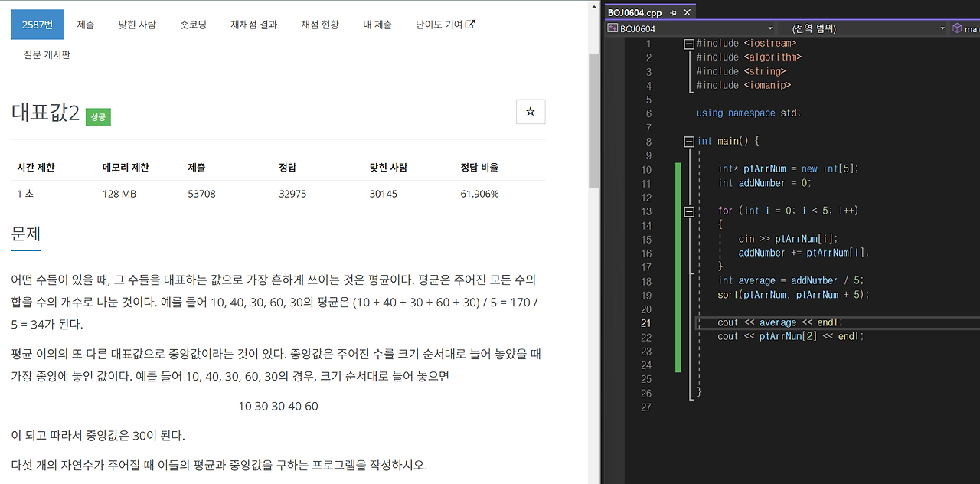Click the BOJ0604 file icon in navigation bar
Viewport: 980px width, 484px height.
pos(612,28)
